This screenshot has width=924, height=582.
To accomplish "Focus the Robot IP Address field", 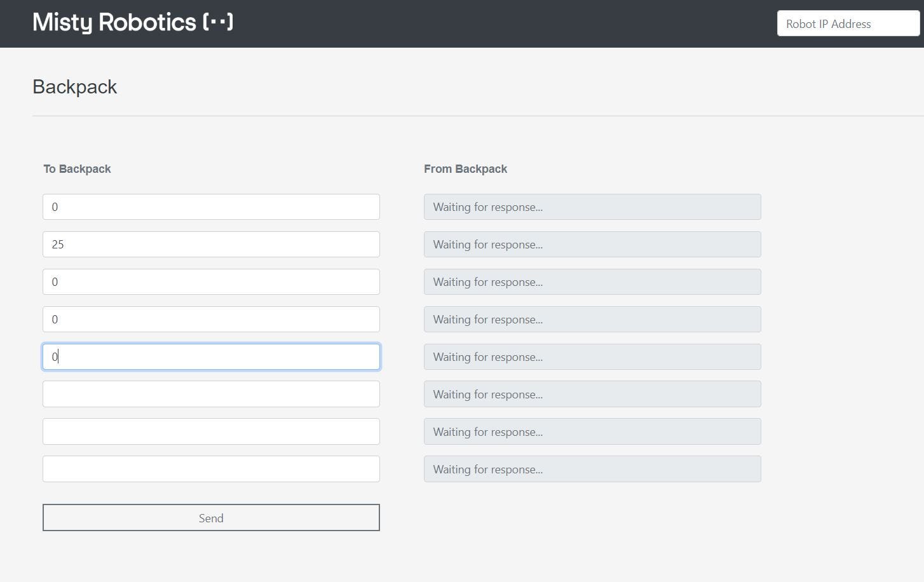I will [848, 24].
